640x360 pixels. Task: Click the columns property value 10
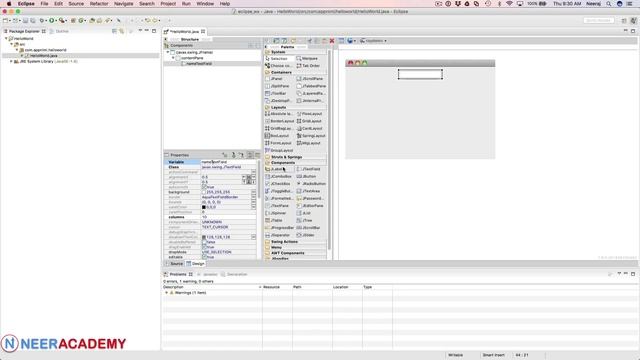pos(229,217)
